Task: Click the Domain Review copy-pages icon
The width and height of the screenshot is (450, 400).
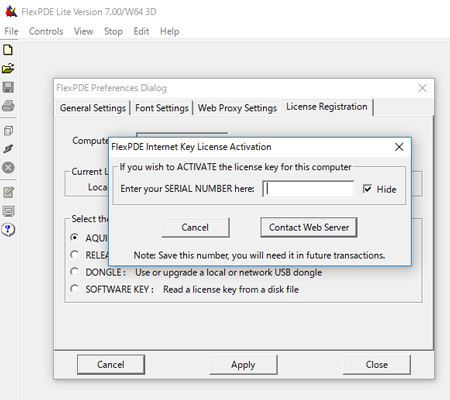Action: pos(8,131)
